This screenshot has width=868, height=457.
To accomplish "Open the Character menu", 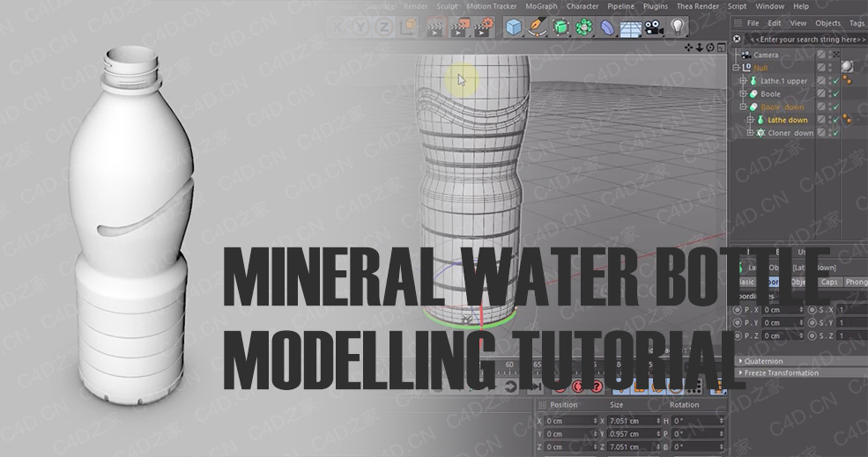I will 582,6.
